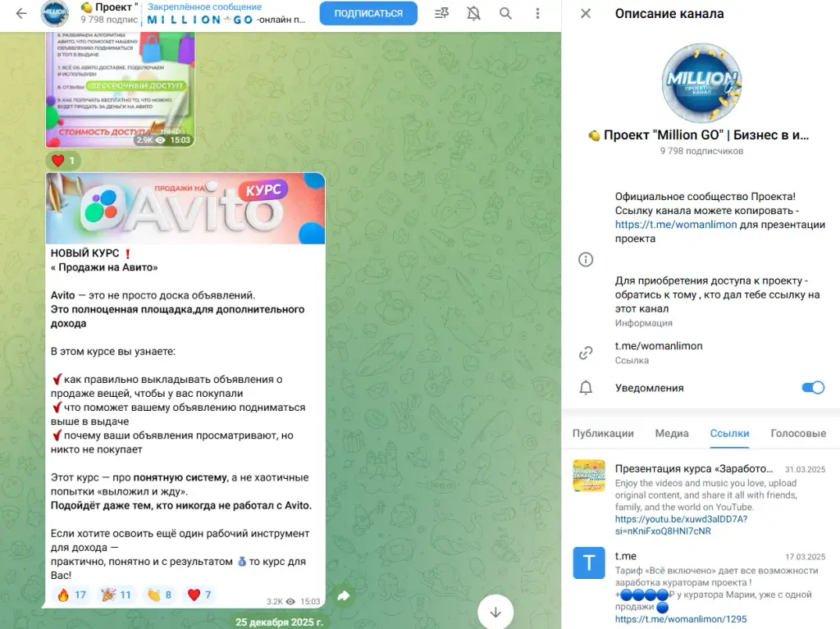840x629 pixels.
Task: Switch to the Голосовые tab
Action: [797, 433]
